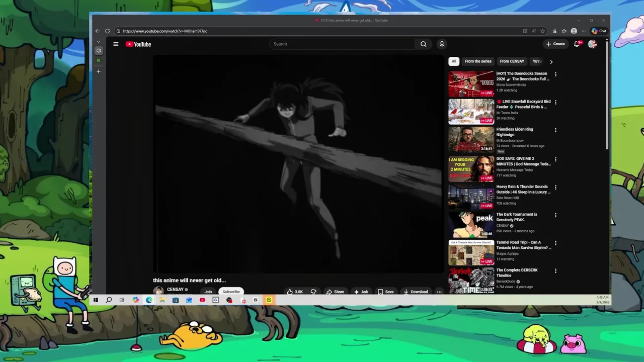This screenshot has height=362, width=644.
Task: Click video title this anime will never get old
Action: coord(189,281)
